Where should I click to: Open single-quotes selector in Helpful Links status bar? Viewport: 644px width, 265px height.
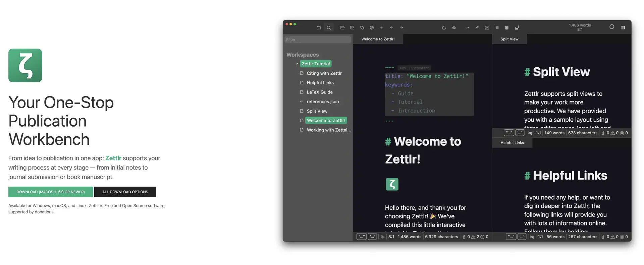522,237
